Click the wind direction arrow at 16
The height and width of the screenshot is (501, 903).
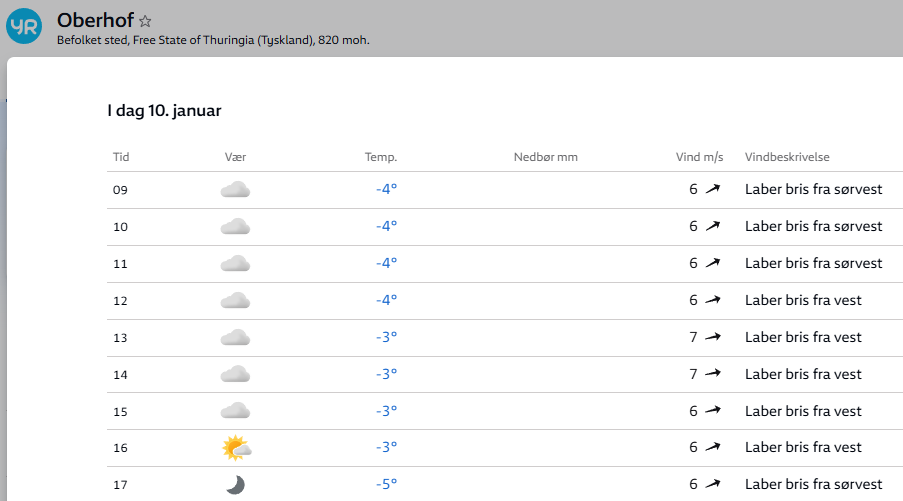[x=713, y=448]
